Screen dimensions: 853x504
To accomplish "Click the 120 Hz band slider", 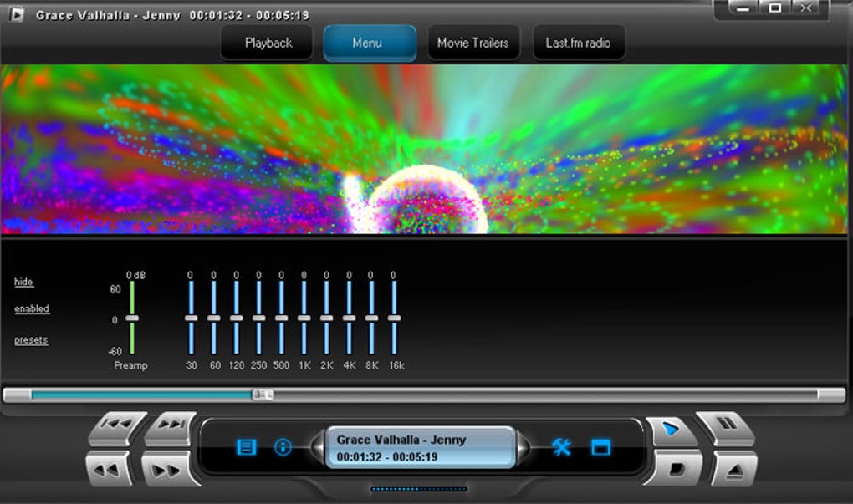I will (236, 318).
